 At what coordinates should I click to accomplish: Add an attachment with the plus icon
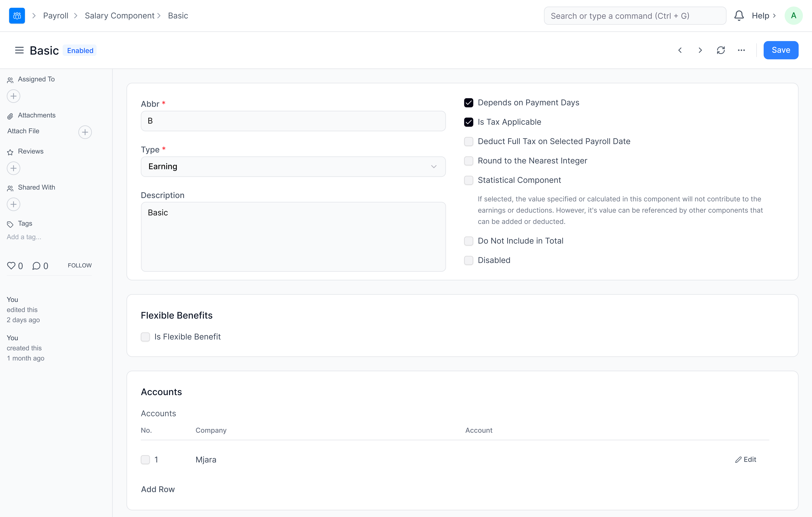coord(85,132)
